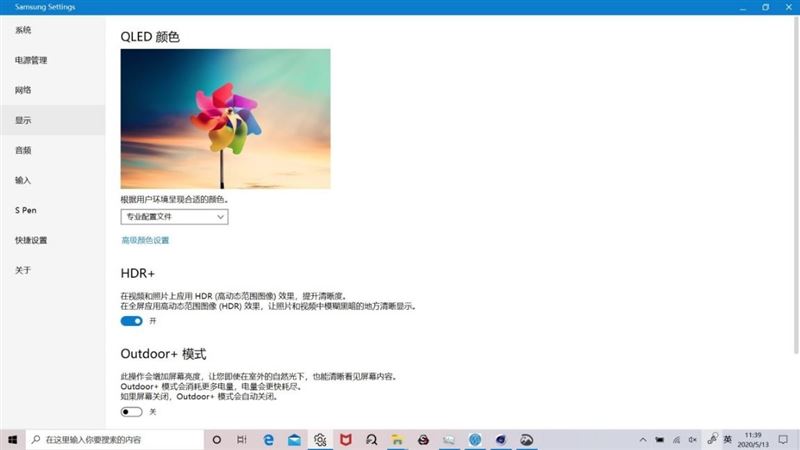The image size is (800, 450).
Task: Open File Explorer from taskbar
Action: pyautogui.click(x=397, y=440)
